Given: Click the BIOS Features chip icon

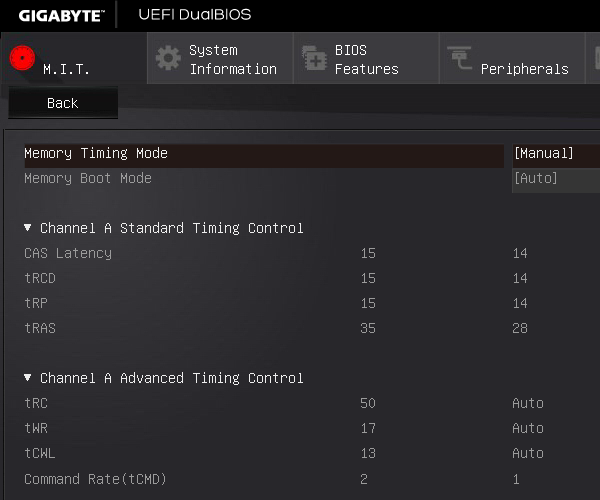Looking at the screenshot, I should (x=314, y=58).
